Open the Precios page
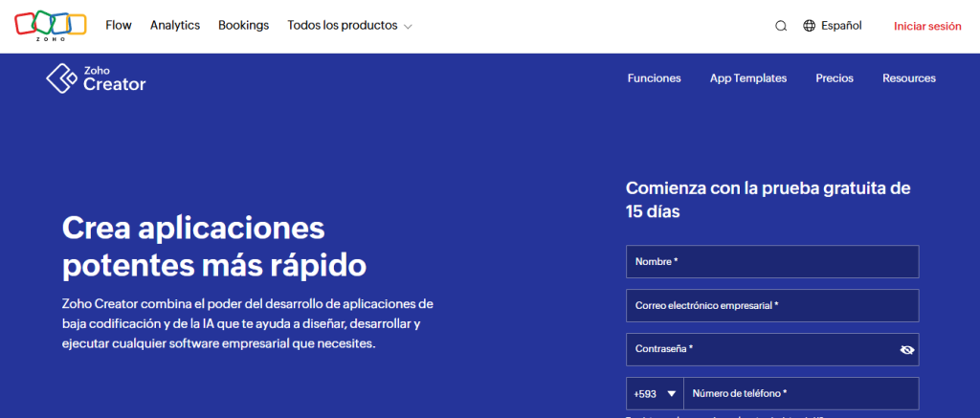This screenshot has width=980, height=418. (835, 78)
